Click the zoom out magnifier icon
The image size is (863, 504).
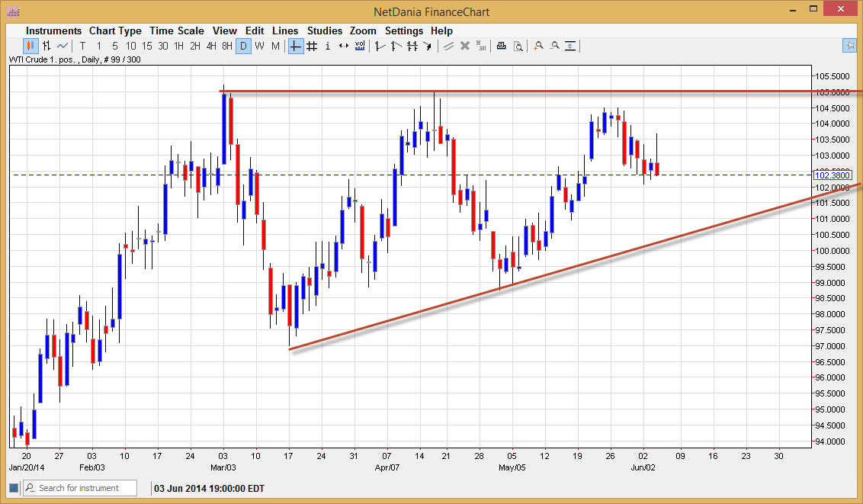coord(555,46)
